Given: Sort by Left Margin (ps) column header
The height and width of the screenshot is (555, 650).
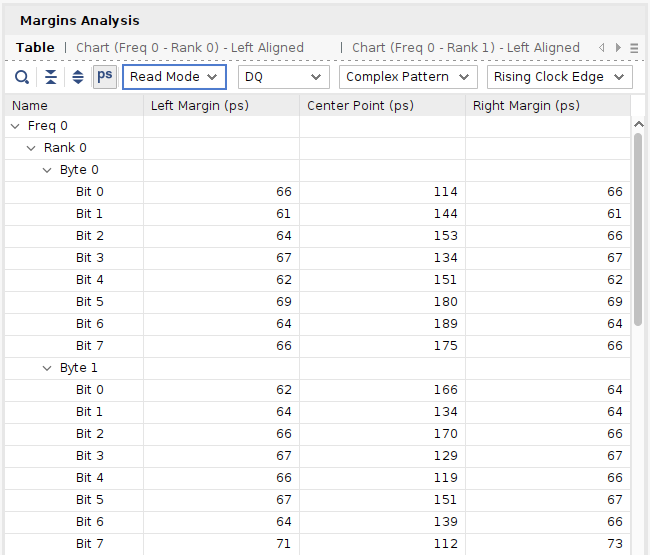Looking at the screenshot, I should point(221,105).
